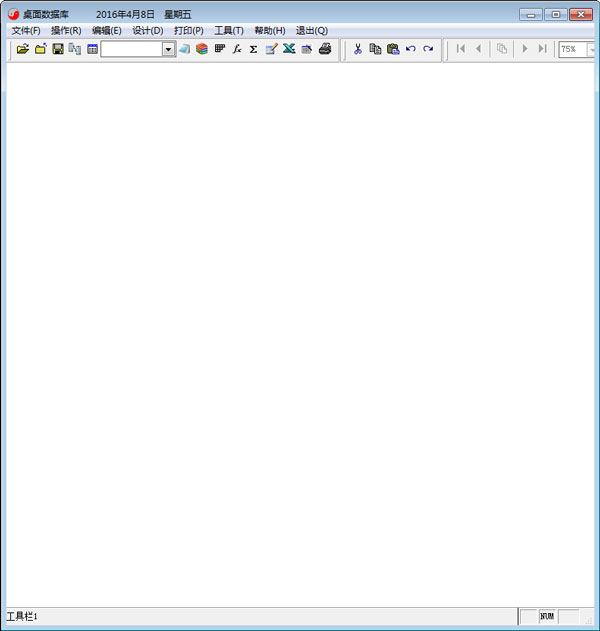Open the fx formula function icon
The height and width of the screenshot is (631, 600).
point(237,49)
